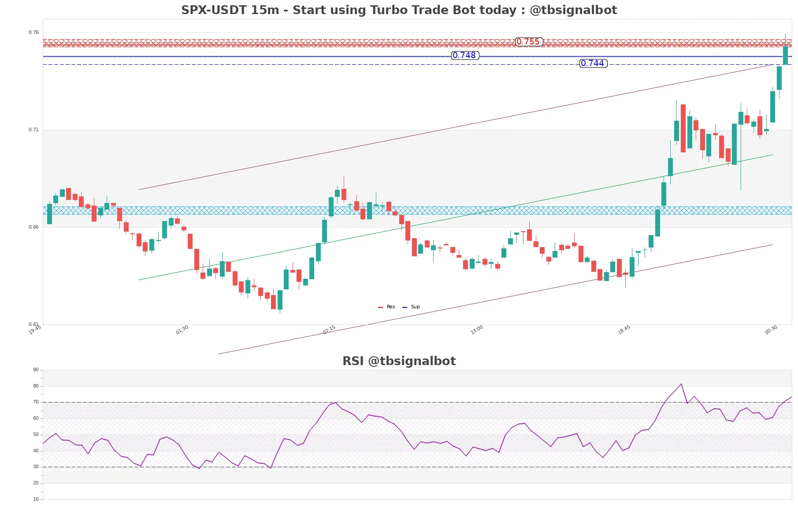
Task: Click the 00:30 time axis label
Action: pos(771,330)
